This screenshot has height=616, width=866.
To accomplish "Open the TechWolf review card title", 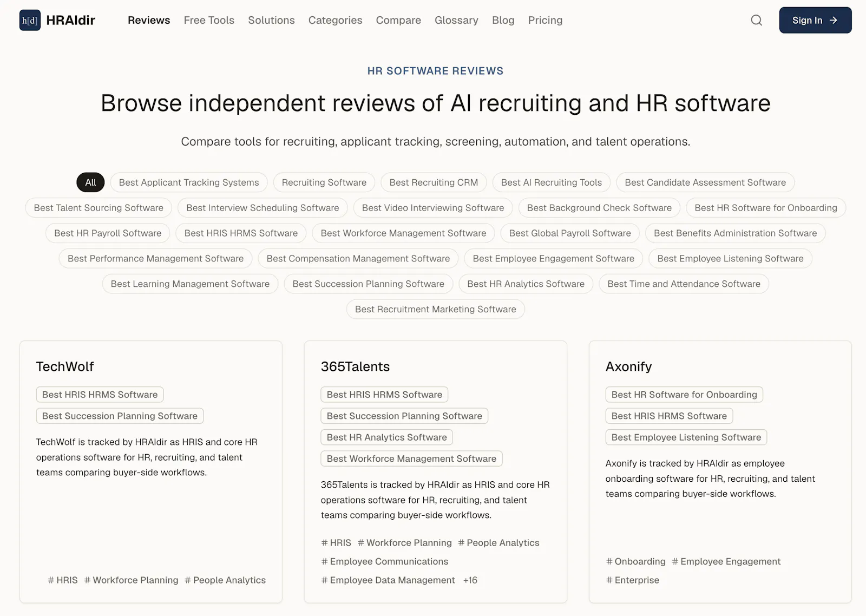I will tap(65, 366).
